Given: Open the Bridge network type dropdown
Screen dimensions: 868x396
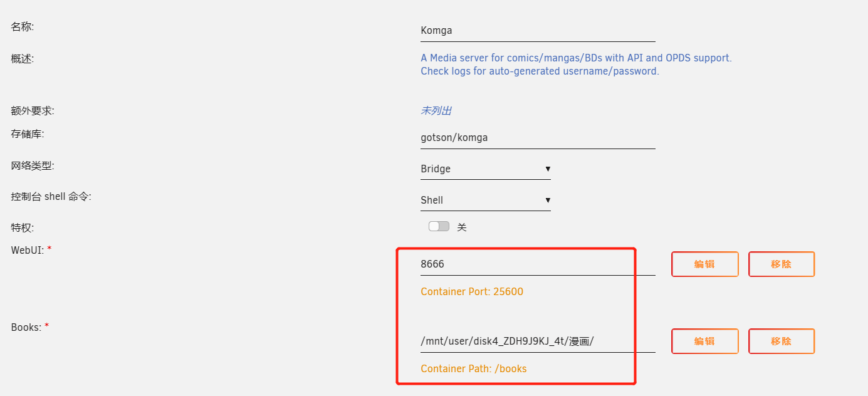Looking at the screenshot, I should click(x=485, y=169).
